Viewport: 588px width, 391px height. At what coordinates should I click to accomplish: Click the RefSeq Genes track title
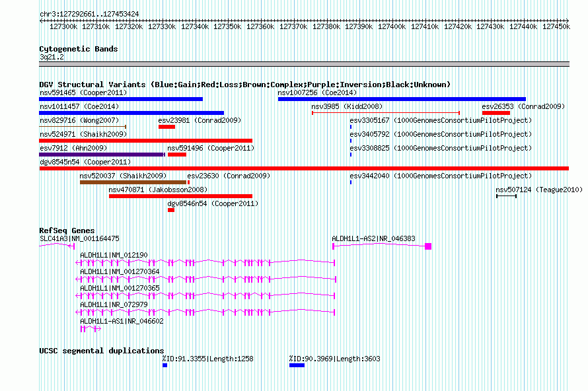coord(67,231)
